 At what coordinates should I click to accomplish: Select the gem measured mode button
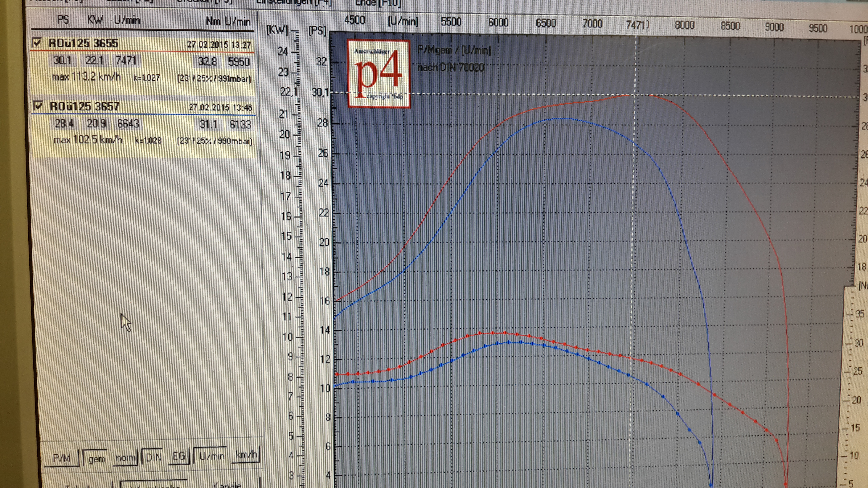(x=97, y=459)
